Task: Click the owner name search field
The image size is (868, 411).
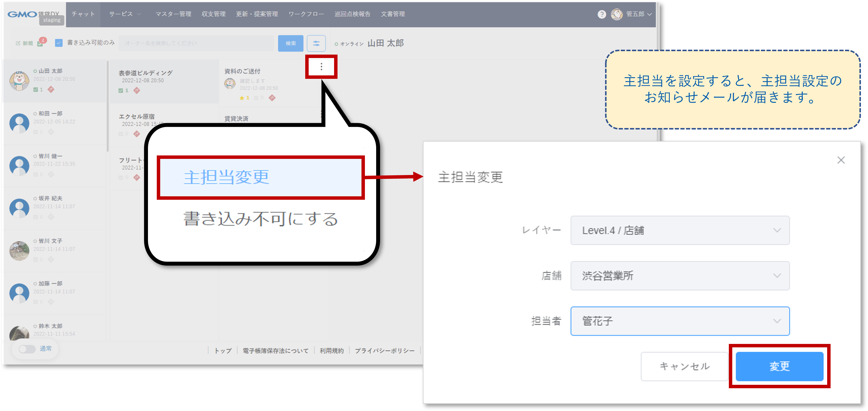Action: point(196,43)
